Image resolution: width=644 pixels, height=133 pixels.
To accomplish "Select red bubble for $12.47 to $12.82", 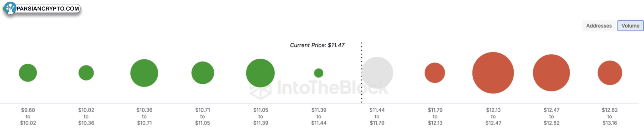I will [551, 73].
